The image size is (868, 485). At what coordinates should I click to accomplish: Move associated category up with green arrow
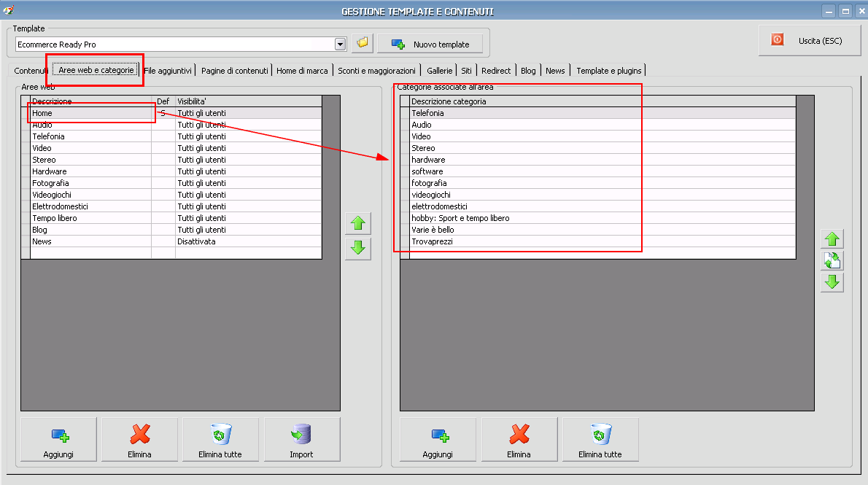832,239
